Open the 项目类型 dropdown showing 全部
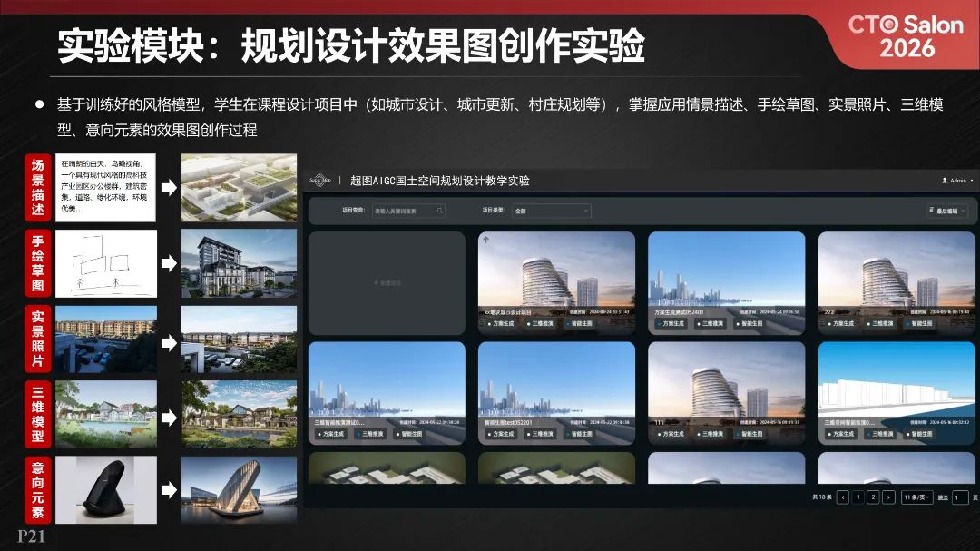The image size is (980, 551). click(x=551, y=211)
